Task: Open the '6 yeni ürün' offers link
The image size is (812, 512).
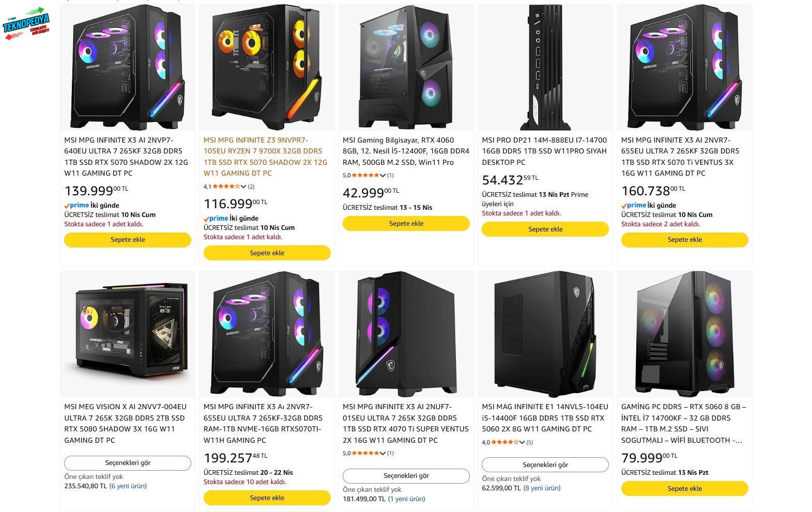Action: [x=128, y=486]
